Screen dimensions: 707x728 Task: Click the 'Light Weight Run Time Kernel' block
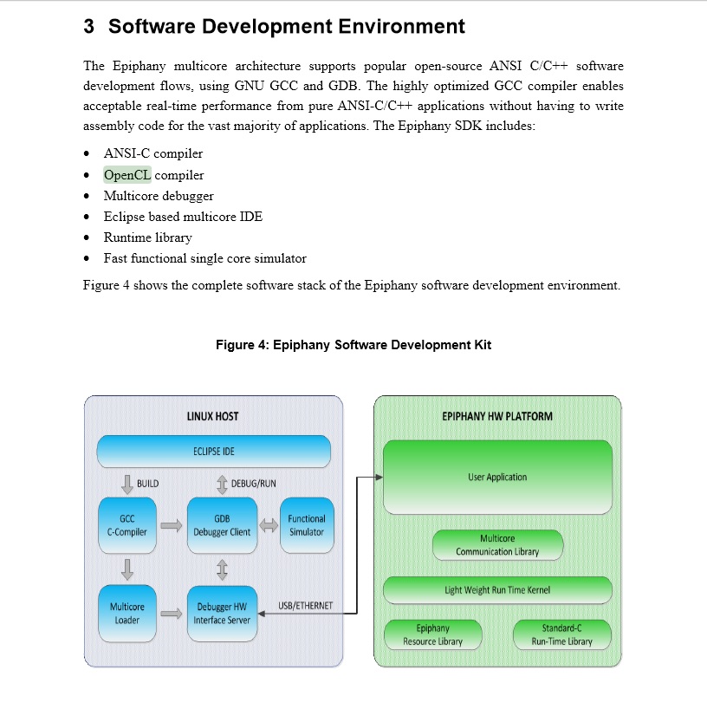(x=497, y=590)
